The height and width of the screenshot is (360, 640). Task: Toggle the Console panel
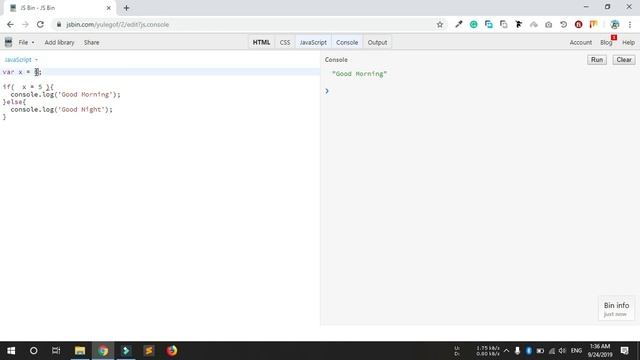pos(347,42)
